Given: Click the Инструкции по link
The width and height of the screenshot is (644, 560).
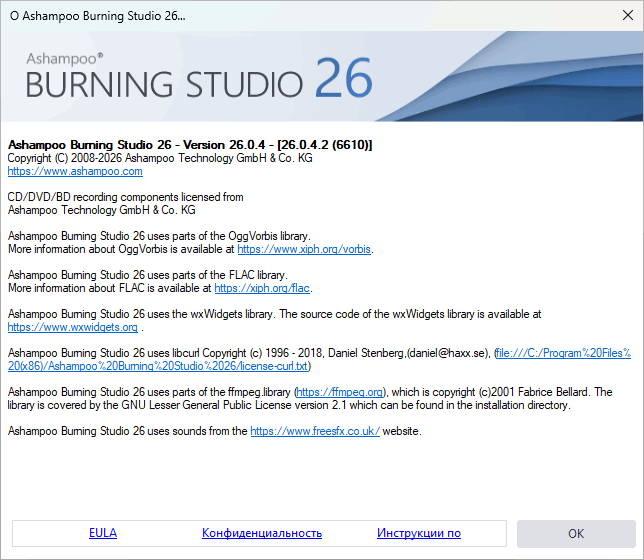Looking at the screenshot, I should [419, 533].
